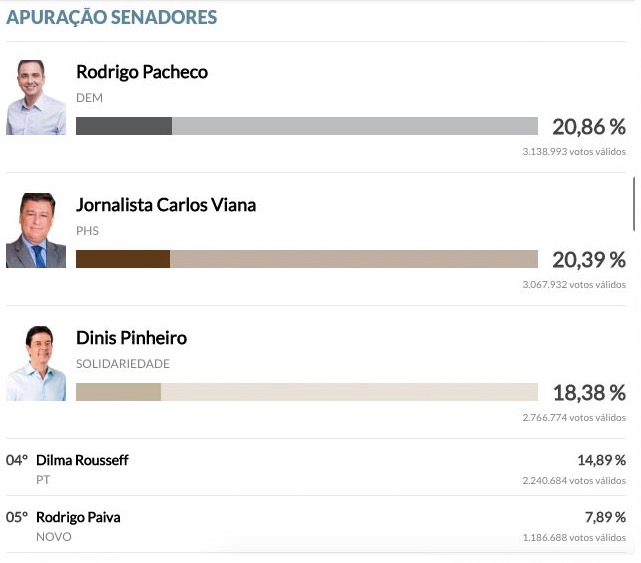Click Rodrigo Pacheco's gray vote progress bar
The height and width of the screenshot is (563, 641).
306,126
